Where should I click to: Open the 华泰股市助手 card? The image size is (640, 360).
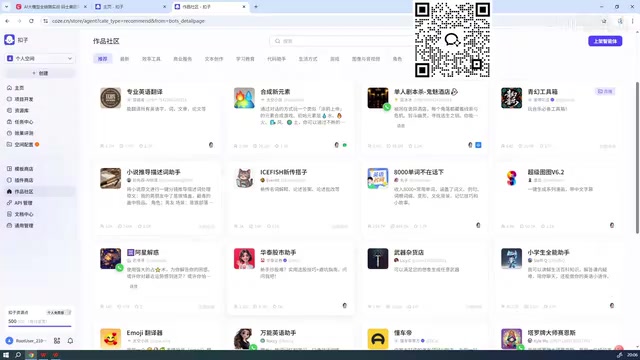[291, 278]
